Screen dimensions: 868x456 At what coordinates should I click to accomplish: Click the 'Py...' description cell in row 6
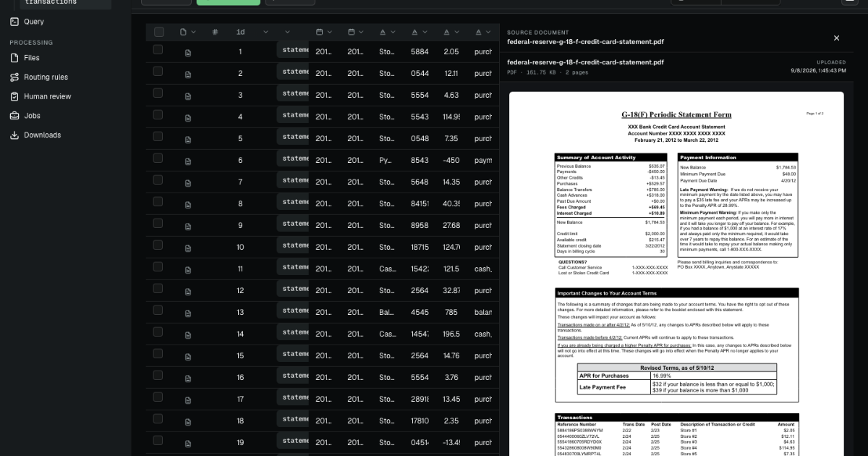click(385, 161)
